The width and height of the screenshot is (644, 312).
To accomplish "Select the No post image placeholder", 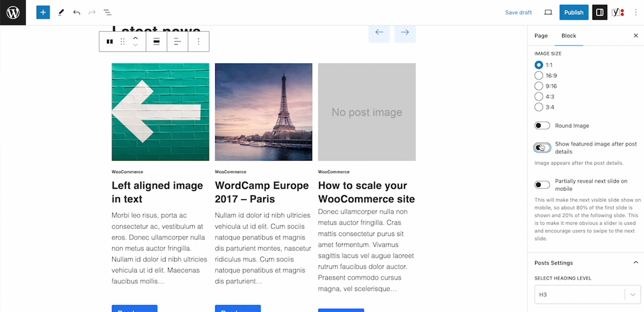I will tap(367, 112).
